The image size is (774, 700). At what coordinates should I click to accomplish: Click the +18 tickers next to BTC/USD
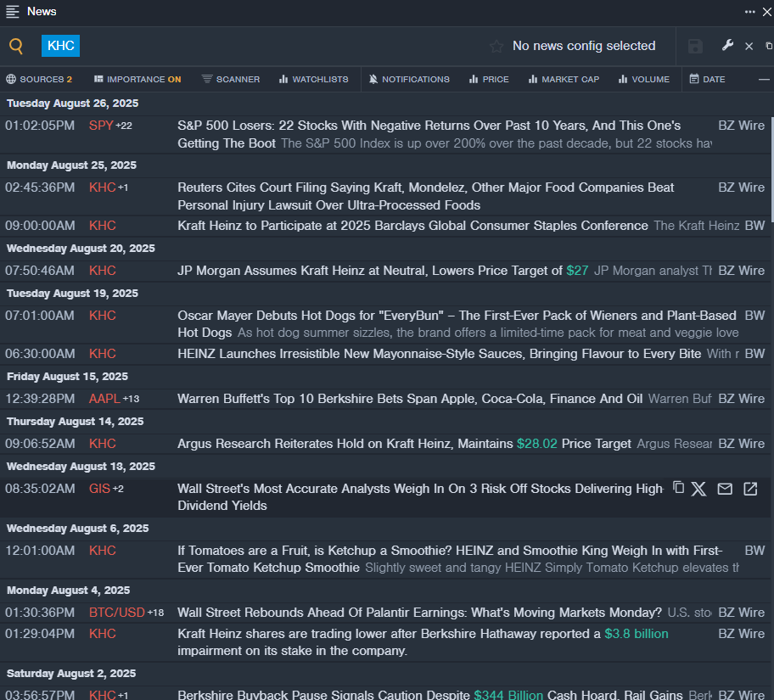click(x=155, y=613)
